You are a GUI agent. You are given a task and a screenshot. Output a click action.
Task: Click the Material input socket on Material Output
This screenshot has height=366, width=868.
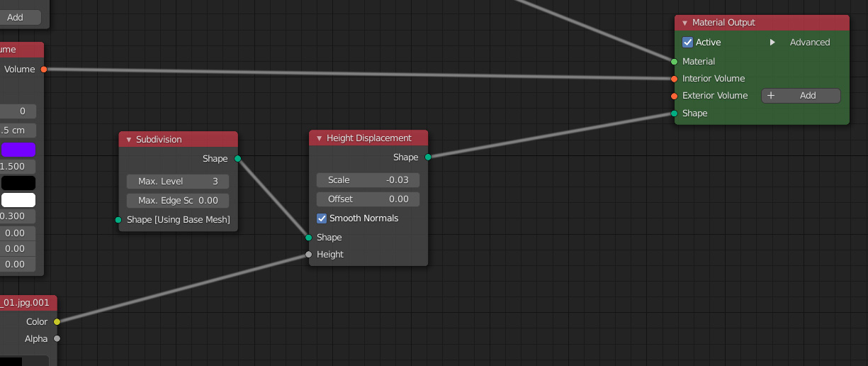click(674, 62)
